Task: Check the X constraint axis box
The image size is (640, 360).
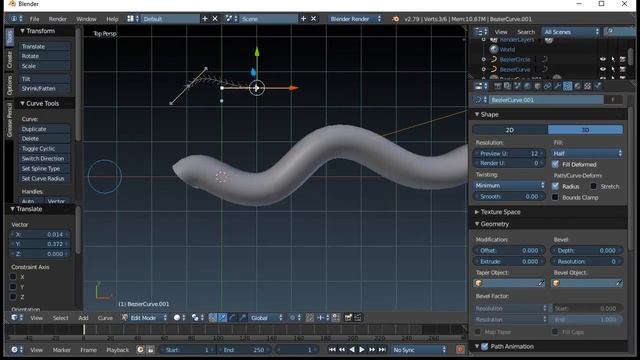Action: pos(13,277)
